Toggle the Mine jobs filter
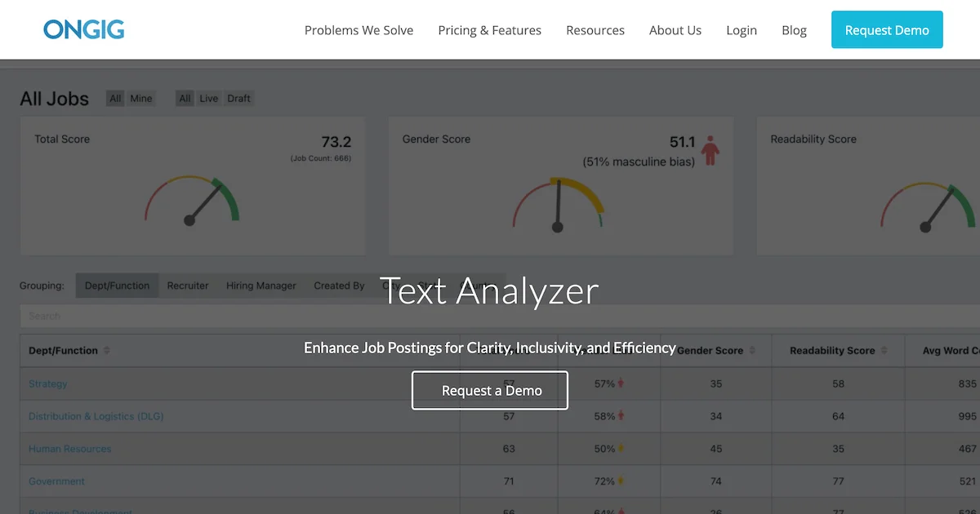980x514 pixels. coord(141,99)
